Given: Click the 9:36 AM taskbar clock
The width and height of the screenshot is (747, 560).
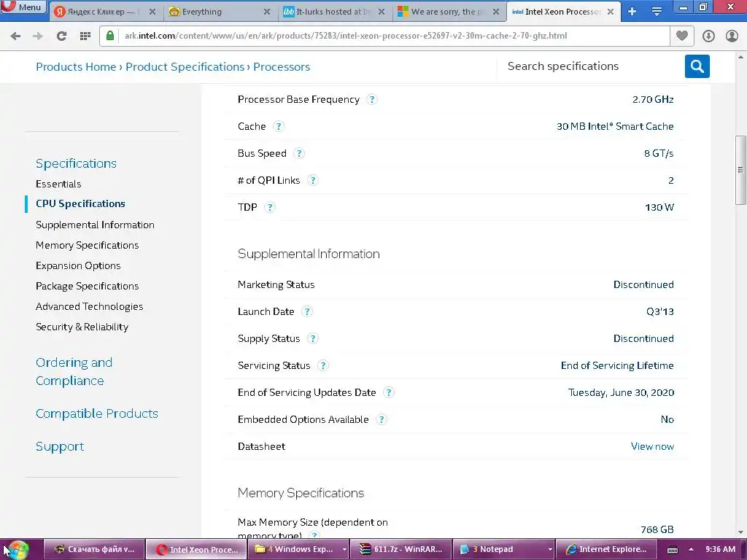Looking at the screenshot, I should coord(720,549).
